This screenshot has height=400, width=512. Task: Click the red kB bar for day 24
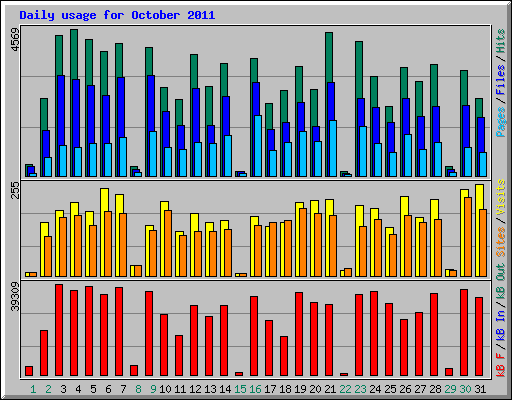click(374, 334)
